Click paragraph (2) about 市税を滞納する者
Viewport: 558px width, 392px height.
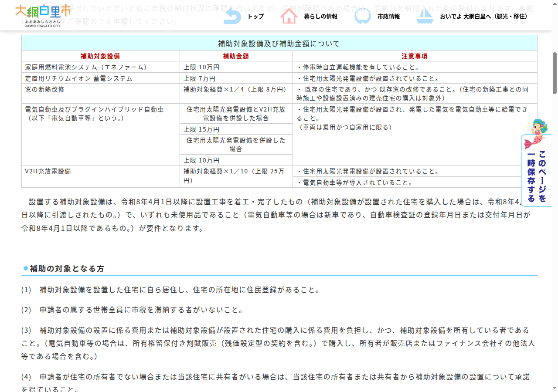[x=132, y=310]
